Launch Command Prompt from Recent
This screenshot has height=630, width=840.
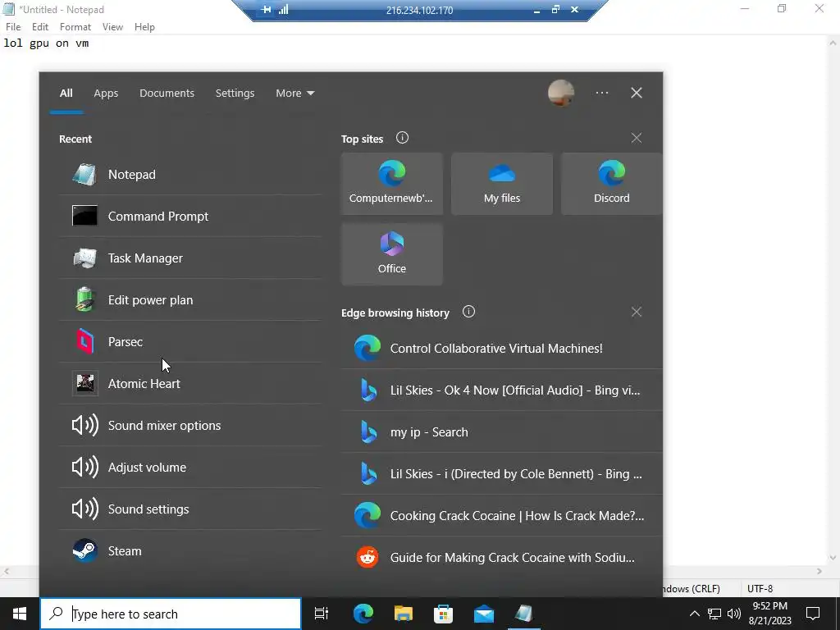(x=190, y=217)
